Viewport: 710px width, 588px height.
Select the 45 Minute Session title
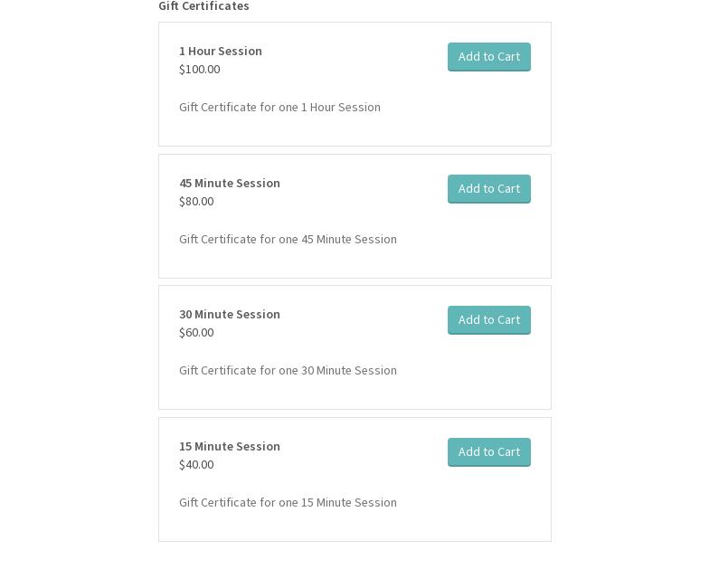coord(230,183)
